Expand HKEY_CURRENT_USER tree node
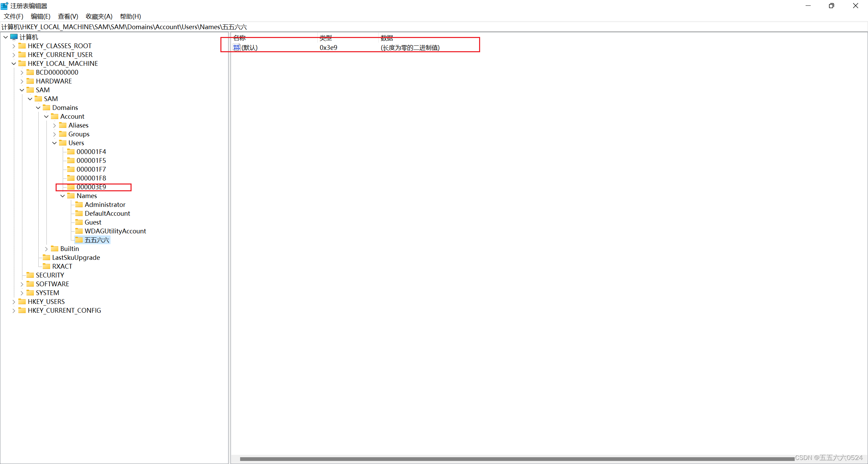 [13, 55]
